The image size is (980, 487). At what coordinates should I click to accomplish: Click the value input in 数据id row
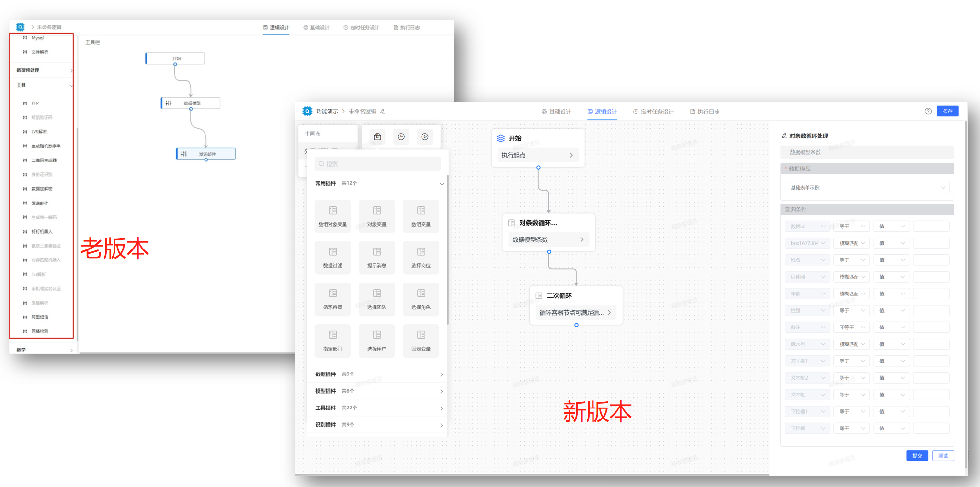[931, 226]
